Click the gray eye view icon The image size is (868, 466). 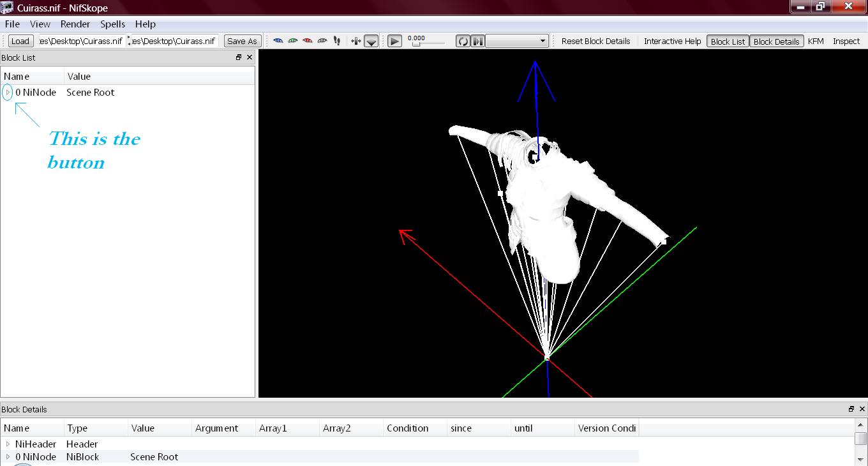[x=322, y=41]
